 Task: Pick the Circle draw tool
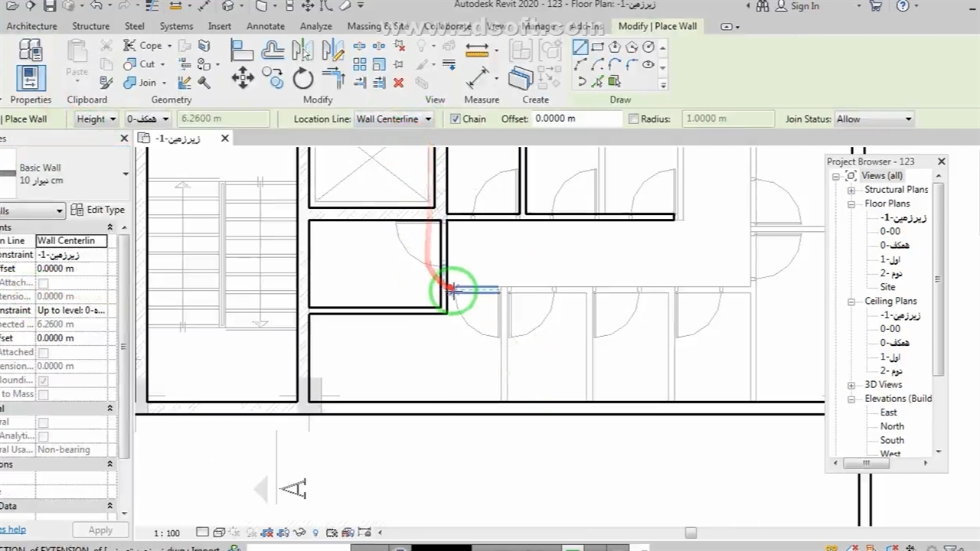point(648,47)
